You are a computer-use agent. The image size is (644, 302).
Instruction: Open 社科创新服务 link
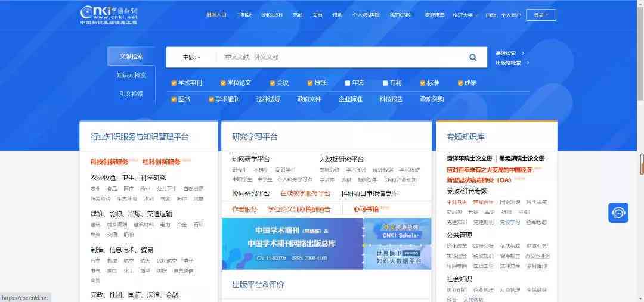[162, 162]
